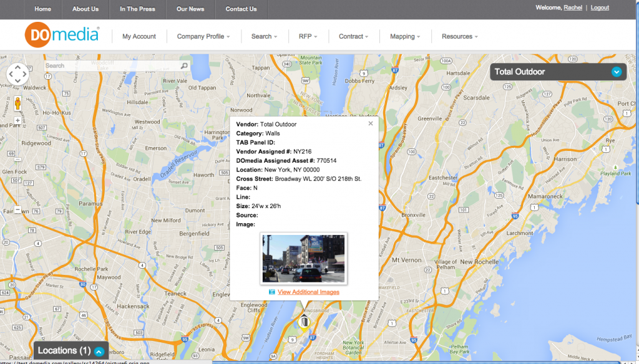Click the Paramus label on the map
The width and height of the screenshot is (639, 364).
(x=90, y=204)
